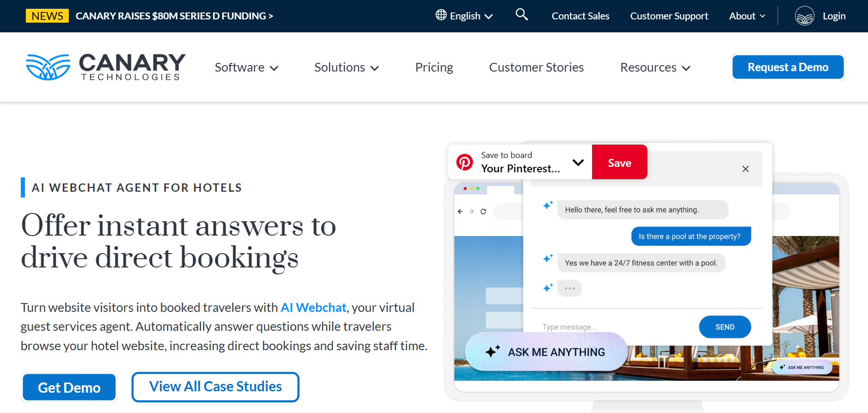Click sparkle icon beside typing indicator
Screen dimensions: 868x413
548,288
